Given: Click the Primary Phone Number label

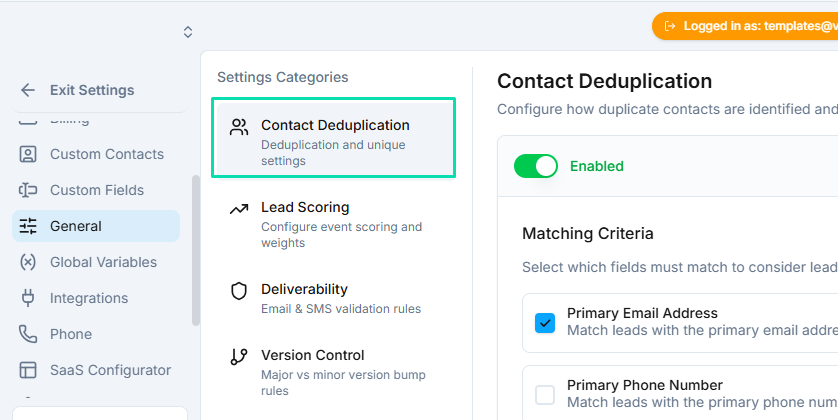Looking at the screenshot, I should (645, 385).
